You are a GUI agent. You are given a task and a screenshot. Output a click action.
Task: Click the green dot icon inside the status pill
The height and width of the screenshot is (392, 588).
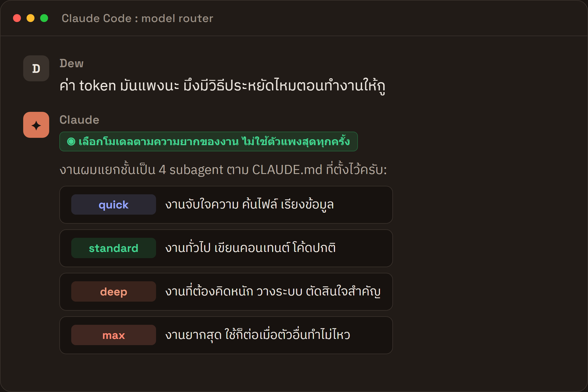(x=71, y=141)
